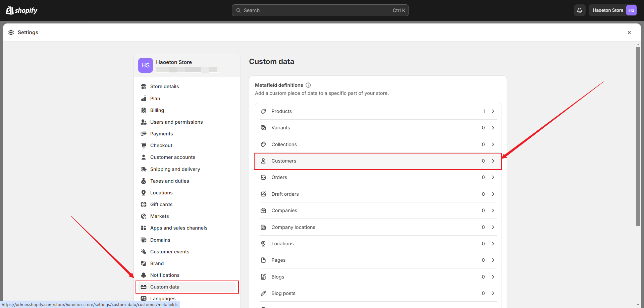
Task: Click the Taxes and duties icon
Action: [144, 181]
